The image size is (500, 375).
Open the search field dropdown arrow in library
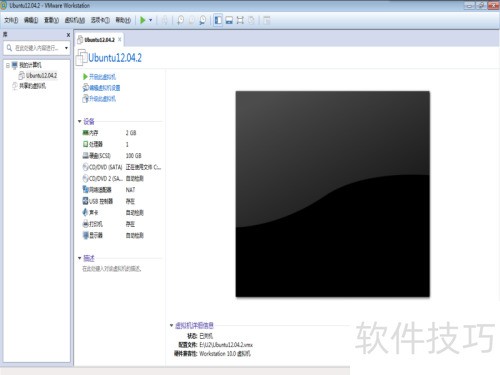66,48
